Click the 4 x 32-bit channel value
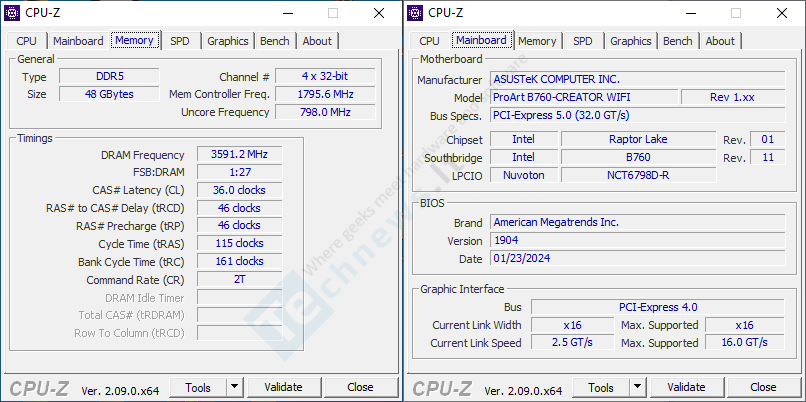This screenshot has width=806, height=402. [325, 77]
